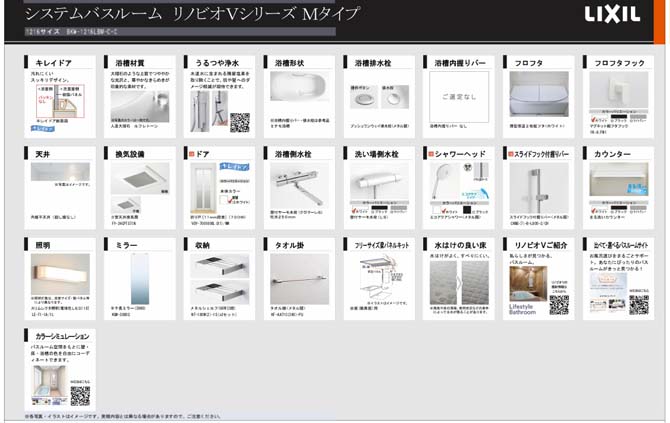670x423 pixels.
Task: Click the 水はけの良い床 card heading
Action: (460, 245)
